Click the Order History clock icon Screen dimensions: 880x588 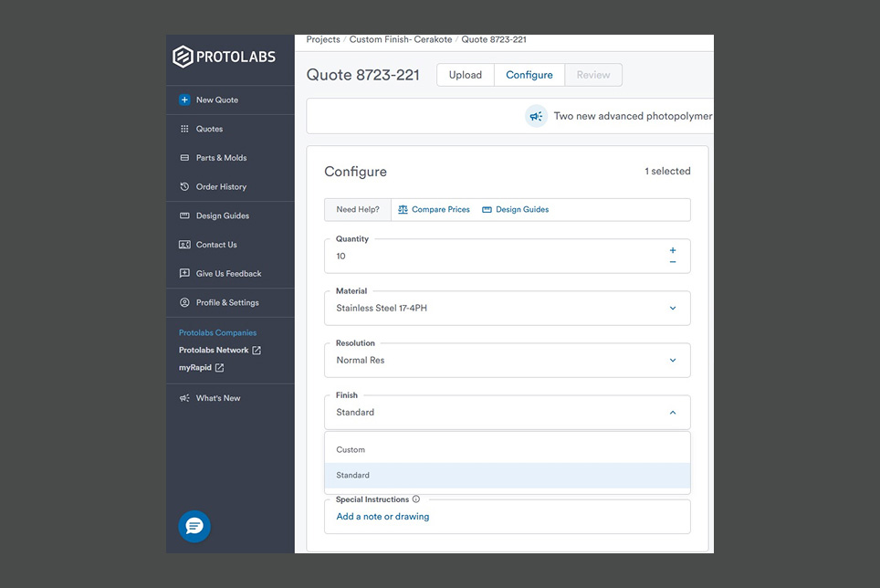(184, 187)
